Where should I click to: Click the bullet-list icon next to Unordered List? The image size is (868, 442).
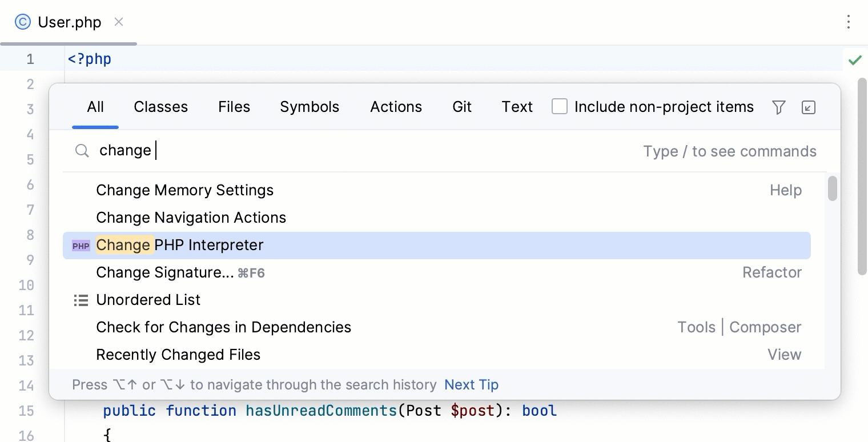point(81,300)
